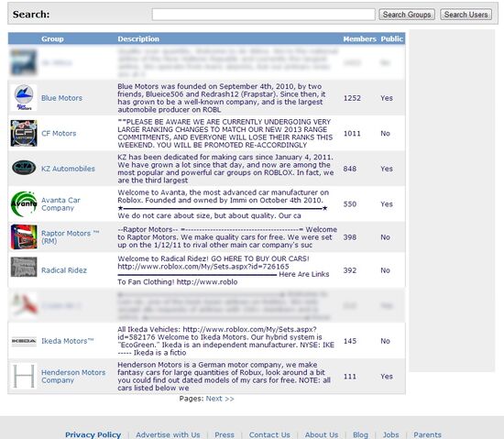Click the Radical Ridez sets URL text
Screen dimensions: 504x439
(x=203, y=267)
